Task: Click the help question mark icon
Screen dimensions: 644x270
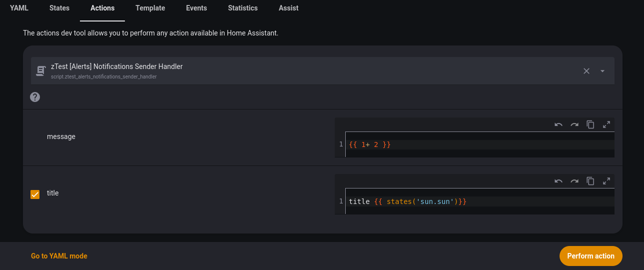Action: point(35,97)
